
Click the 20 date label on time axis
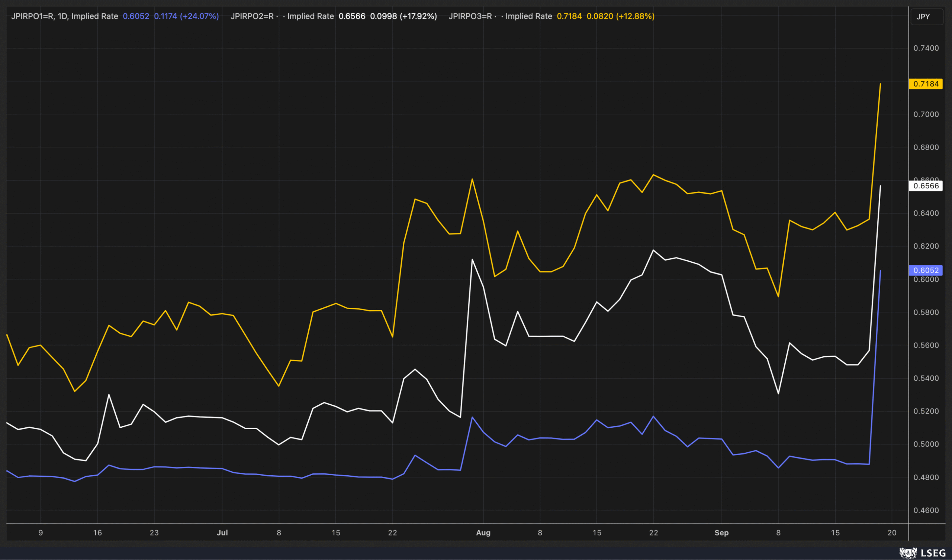pos(892,533)
